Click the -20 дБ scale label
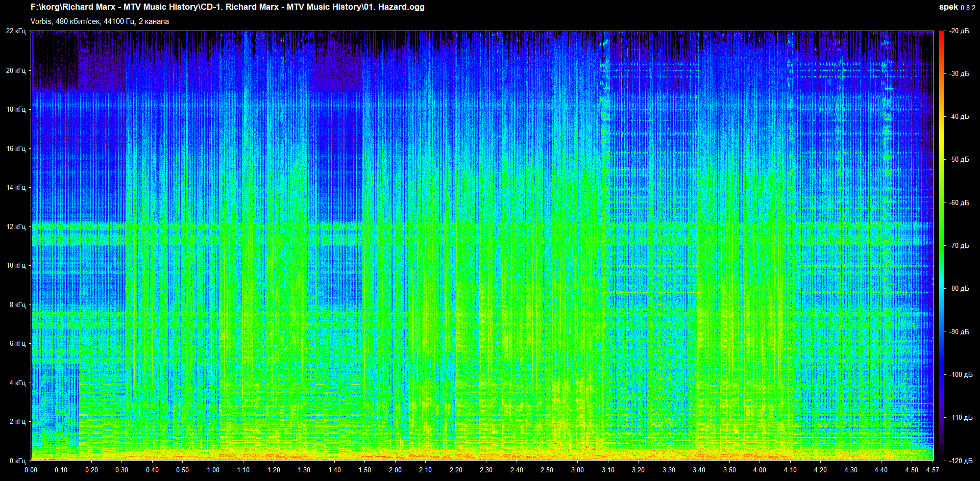 pyautogui.click(x=959, y=31)
